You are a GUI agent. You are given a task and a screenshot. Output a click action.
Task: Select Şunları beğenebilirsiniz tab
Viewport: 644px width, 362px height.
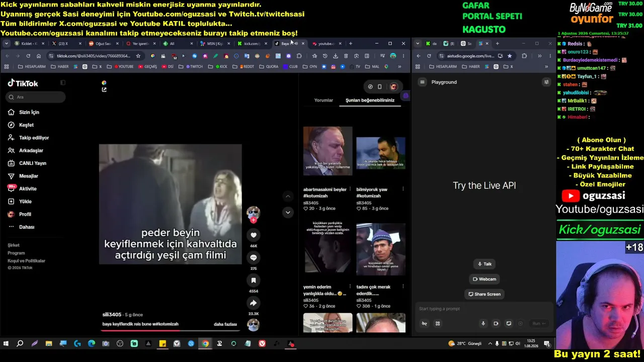pos(370,100)
